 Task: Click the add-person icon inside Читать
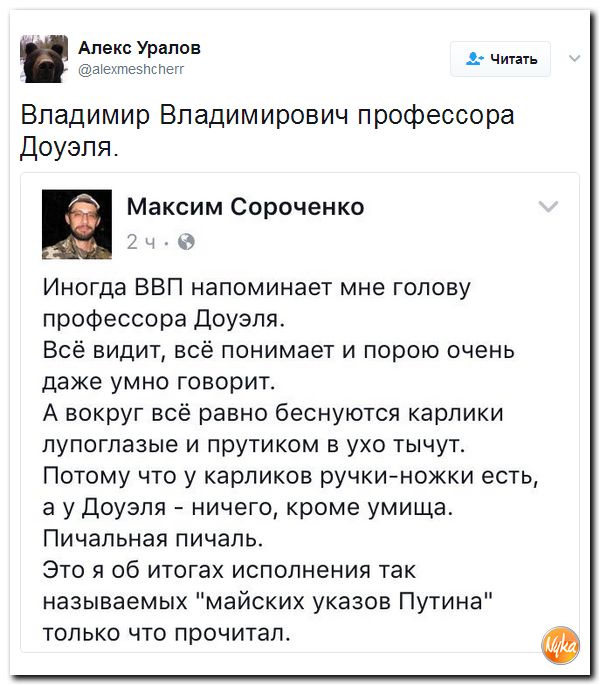tap(474, 59)
